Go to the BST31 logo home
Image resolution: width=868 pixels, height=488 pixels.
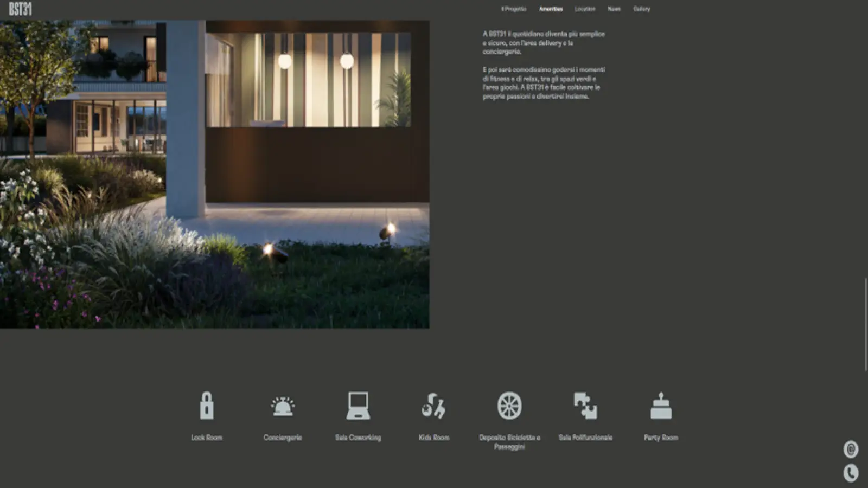click(20, 9)
